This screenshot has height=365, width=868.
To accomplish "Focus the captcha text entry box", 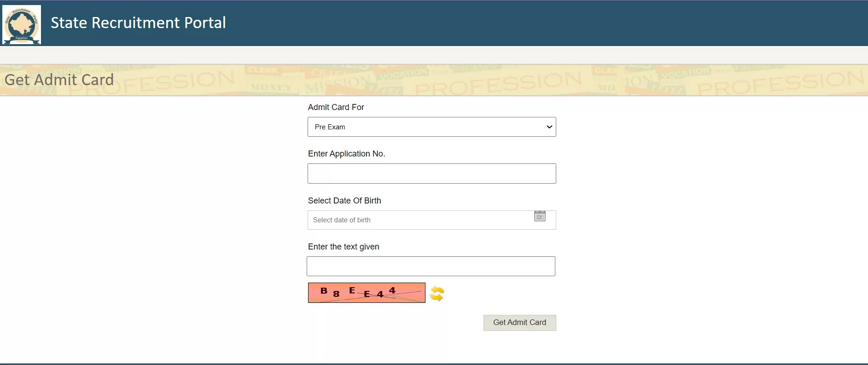I will pos(431,267).
